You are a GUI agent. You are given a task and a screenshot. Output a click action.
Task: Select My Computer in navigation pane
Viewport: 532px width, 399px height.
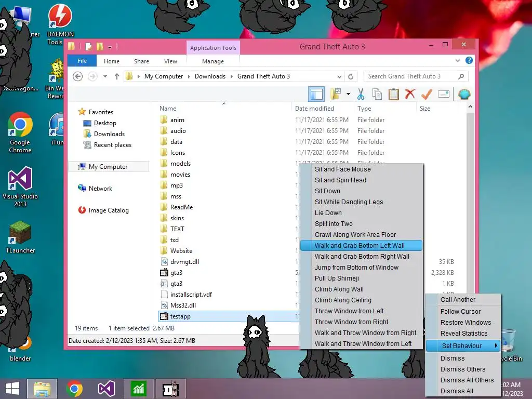coord(108,167)
